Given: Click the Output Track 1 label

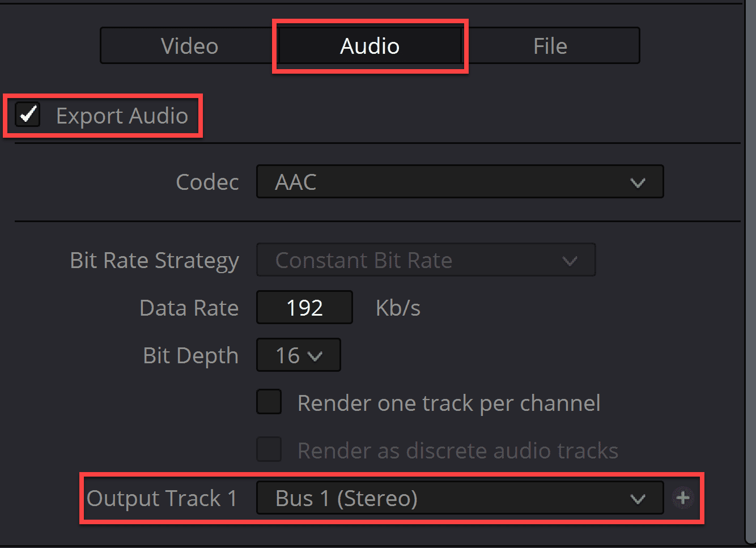Looking at the screenshot, I should [162, 498].
